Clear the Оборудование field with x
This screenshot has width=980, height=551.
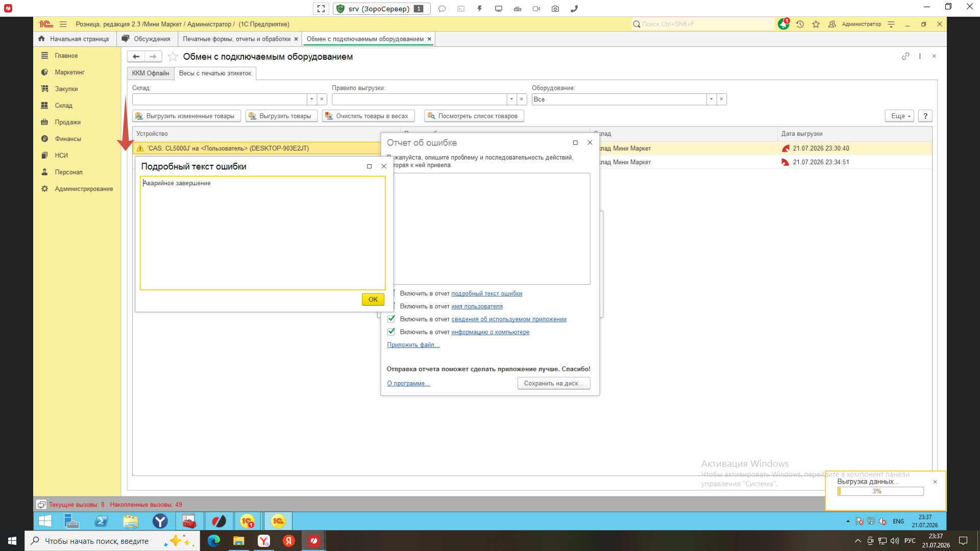[721, 99]
